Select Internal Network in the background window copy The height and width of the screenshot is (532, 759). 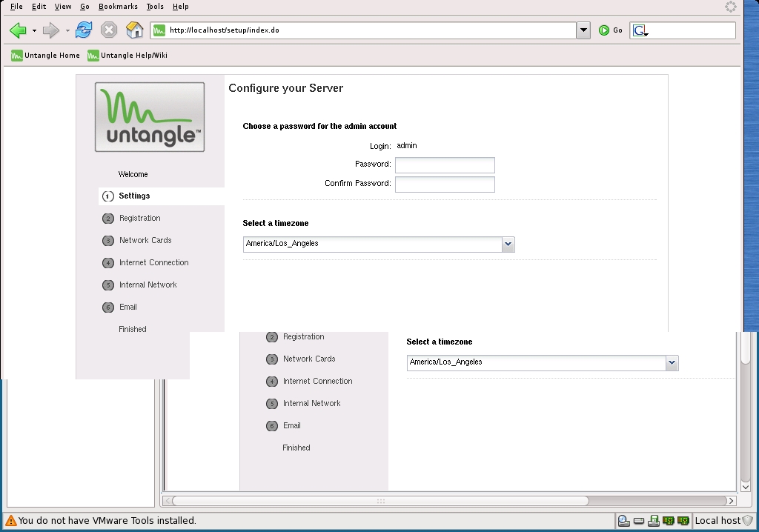click(x=303, y=404)
